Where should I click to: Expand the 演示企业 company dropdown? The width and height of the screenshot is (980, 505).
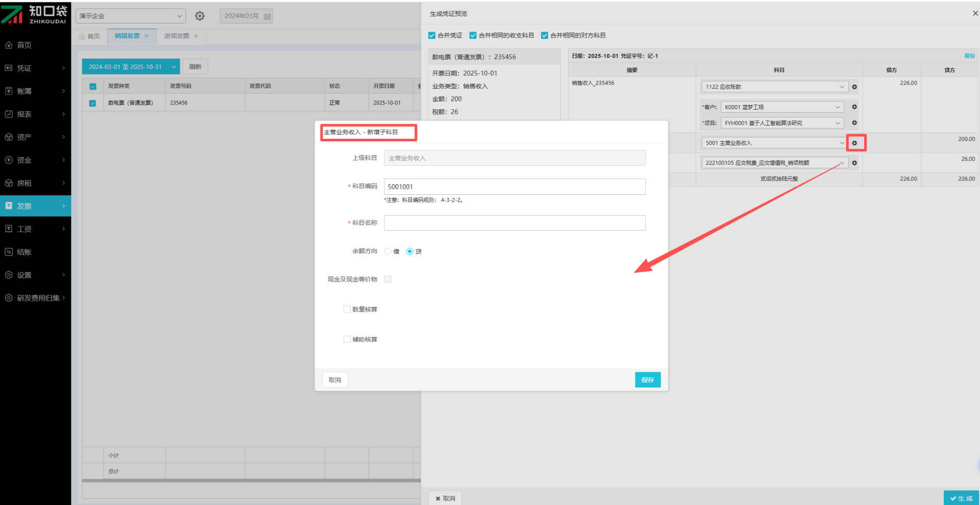pos(131,16)
